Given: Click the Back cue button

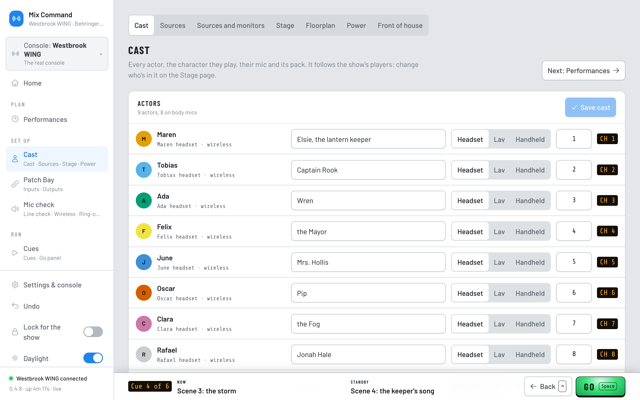Looking at the screenshot, I should click(548, 386).
